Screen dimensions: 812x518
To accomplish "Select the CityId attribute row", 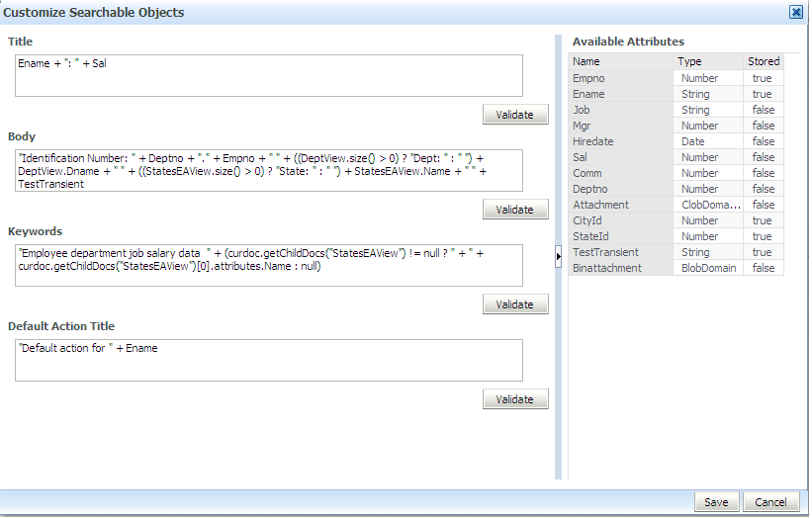I will point(676,220).
